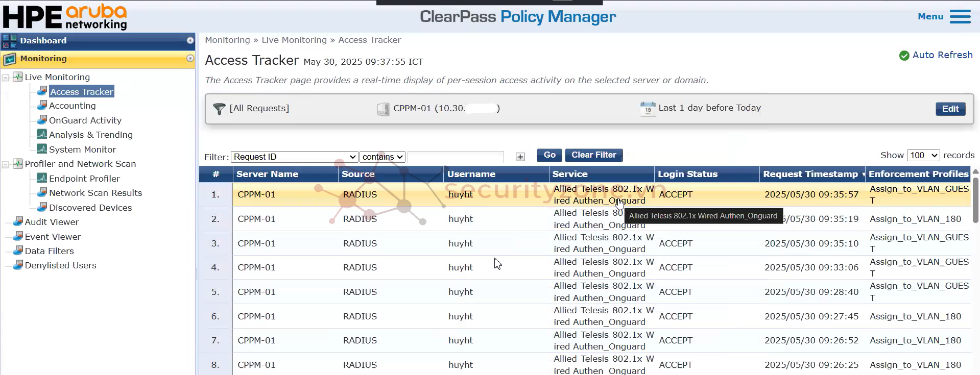The height and width of the screenshot is (375, 980).
Task: Open the contains operator dropdown
Action: tap(383, 157)
